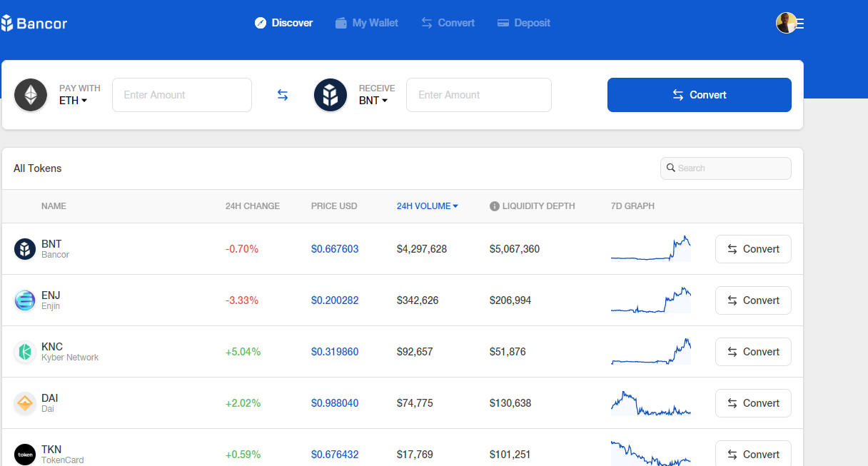This screenshot has width=868, height=466.
Task: View the BNT 7-day graph
Action: point(651,248)
